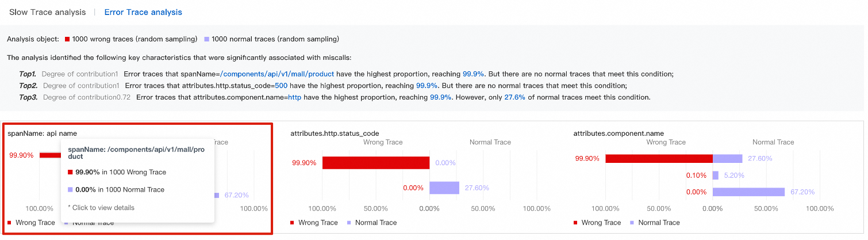Click the status code 500 link
The height and width of the screenshot is (240, 868).
[x=281, y=86]
